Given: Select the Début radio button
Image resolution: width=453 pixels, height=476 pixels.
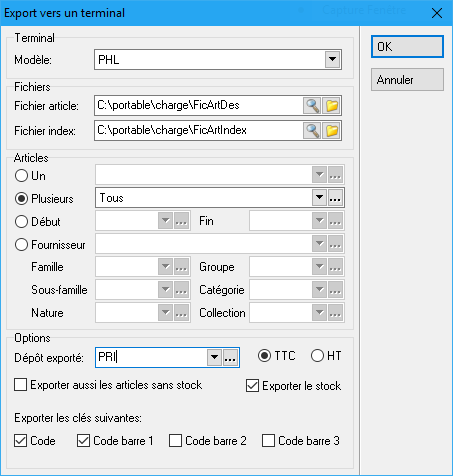Looking at the screenshot, I should [21, 222].
